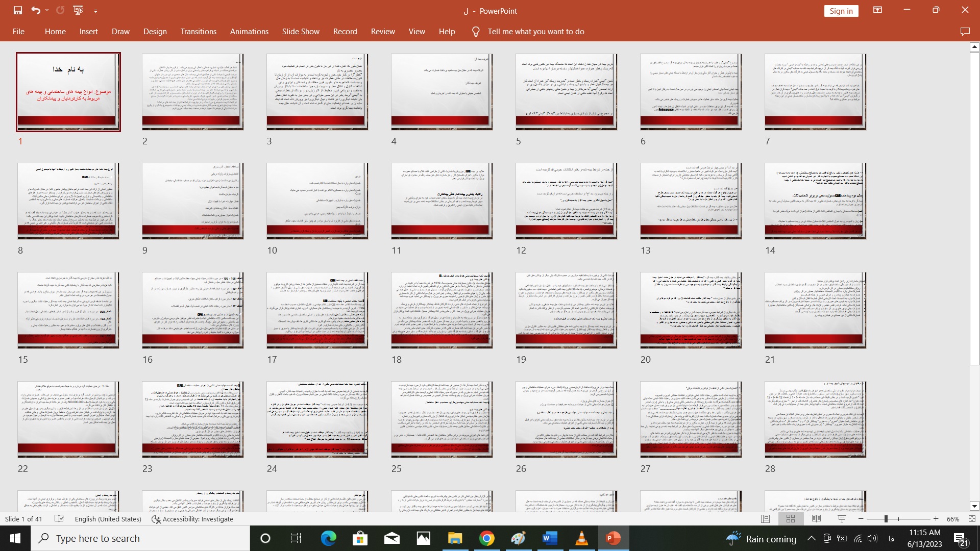Switch to Normal view in status bar
The image size is (980, 551).
tap(765, 519)
